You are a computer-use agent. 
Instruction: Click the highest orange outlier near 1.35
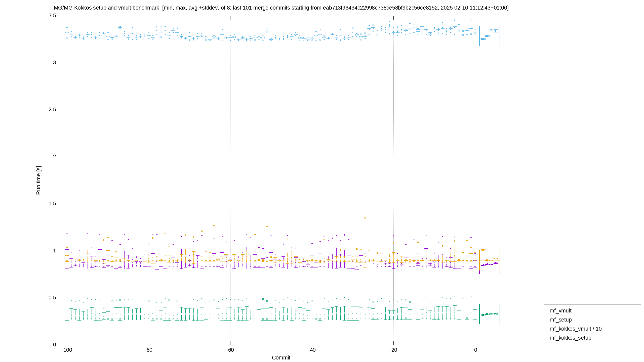365,218
